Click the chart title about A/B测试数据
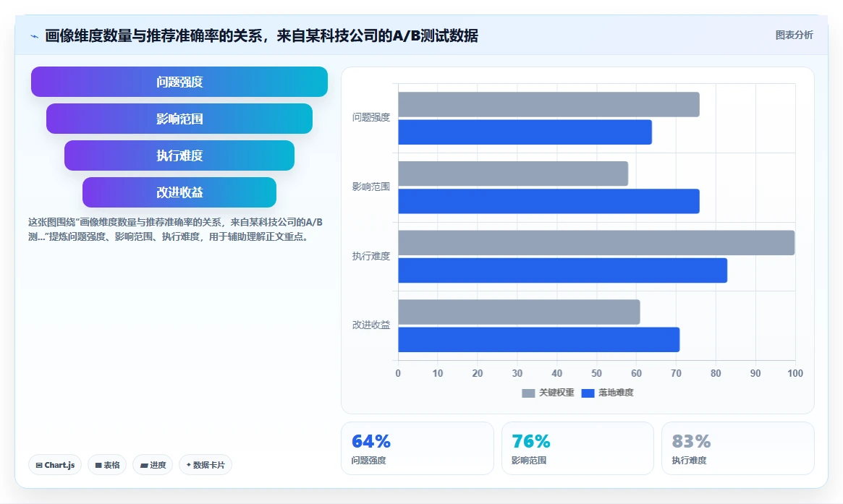 tap(261, 36)
